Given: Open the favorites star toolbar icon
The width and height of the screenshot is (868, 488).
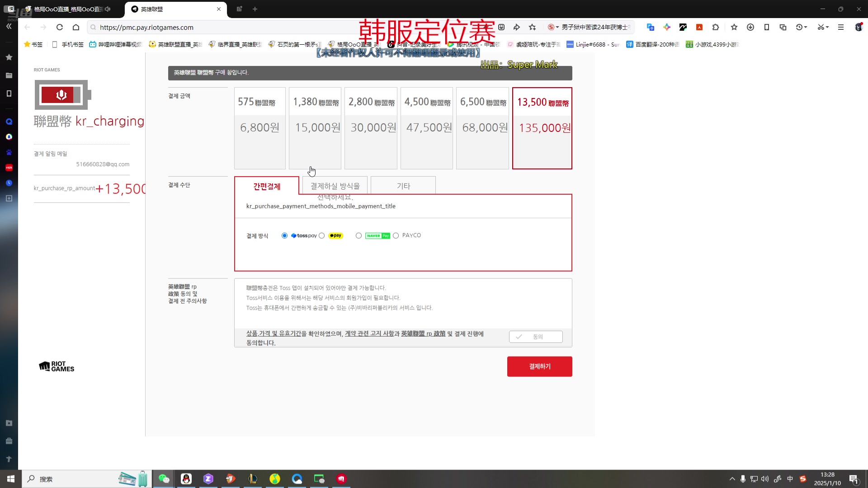Looking at the screenshot, I should 734,27.
